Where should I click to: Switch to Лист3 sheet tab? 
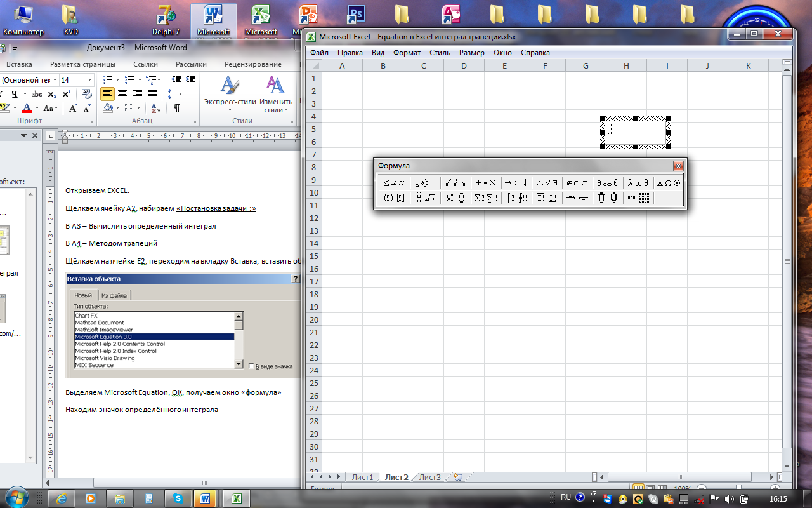(429, 477)
